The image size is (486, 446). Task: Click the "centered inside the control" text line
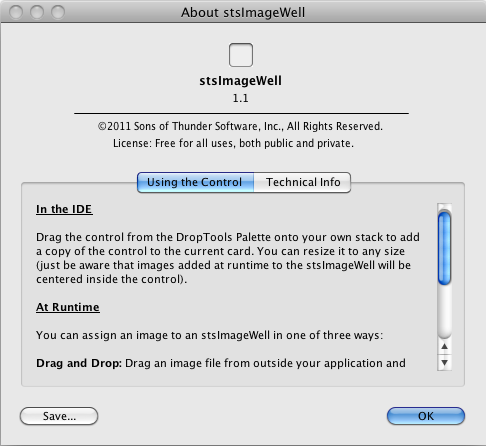112,279
